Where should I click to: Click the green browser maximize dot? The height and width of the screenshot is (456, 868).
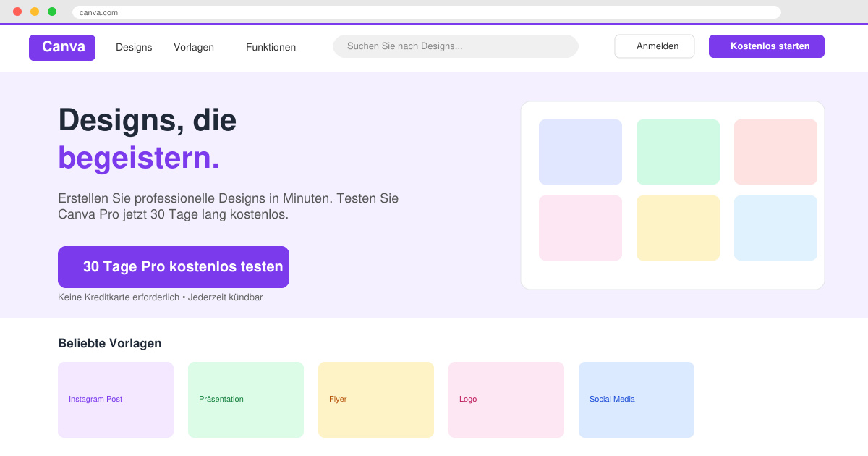[52, 12]
